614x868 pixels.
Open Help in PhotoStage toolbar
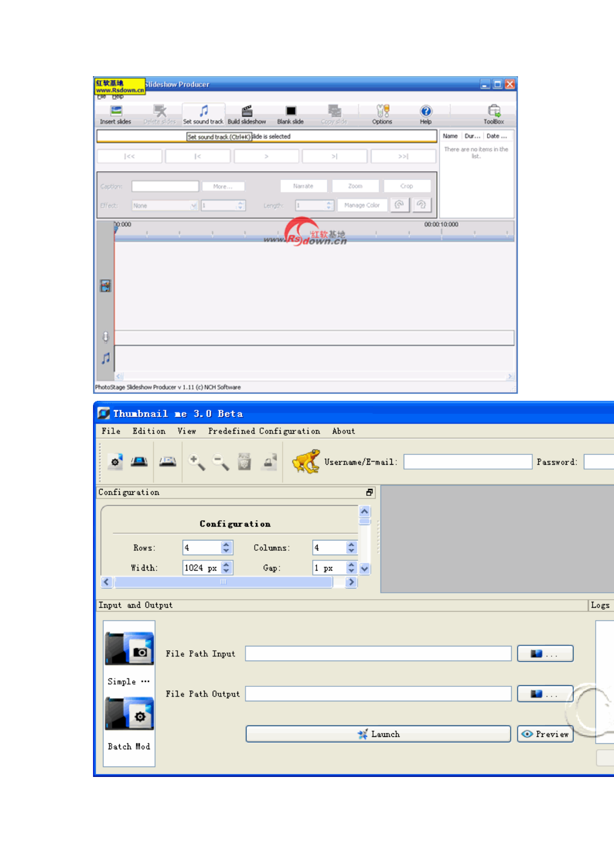[425, 111]
